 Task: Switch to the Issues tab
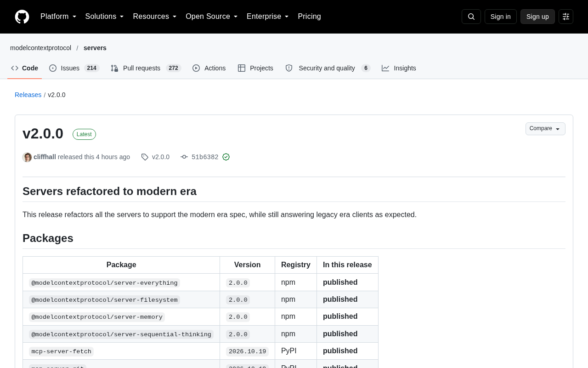pos(74,68)
